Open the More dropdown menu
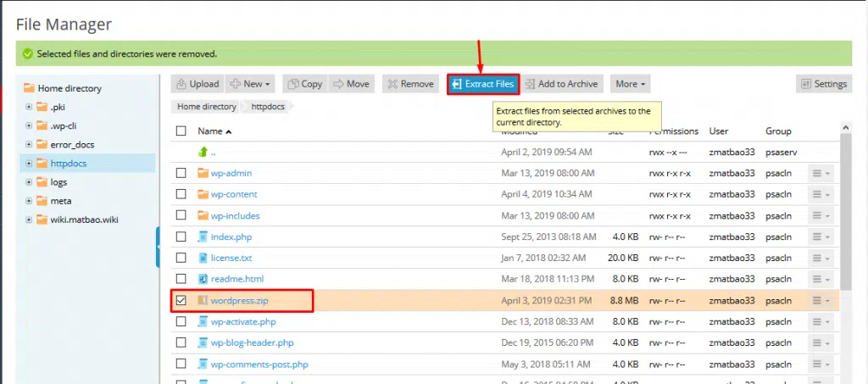Screen dimensions: 868x384 click(x=631, y=84)
